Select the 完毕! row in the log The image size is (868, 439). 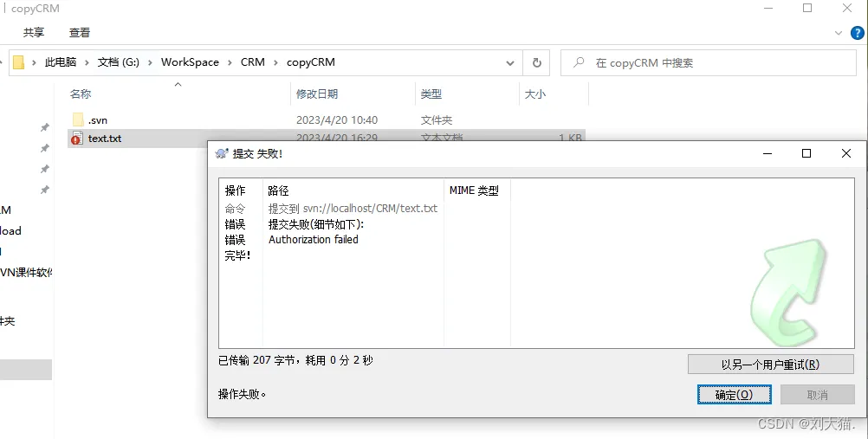[237, 255]
